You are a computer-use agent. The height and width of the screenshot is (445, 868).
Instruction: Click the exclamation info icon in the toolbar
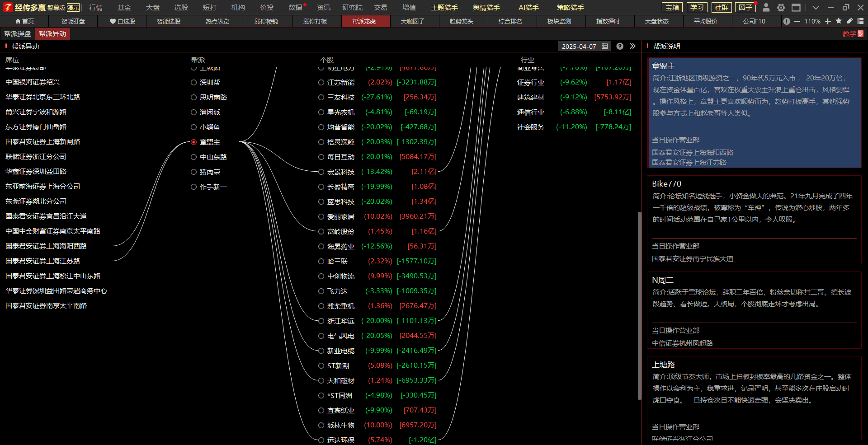coord(787,21)
